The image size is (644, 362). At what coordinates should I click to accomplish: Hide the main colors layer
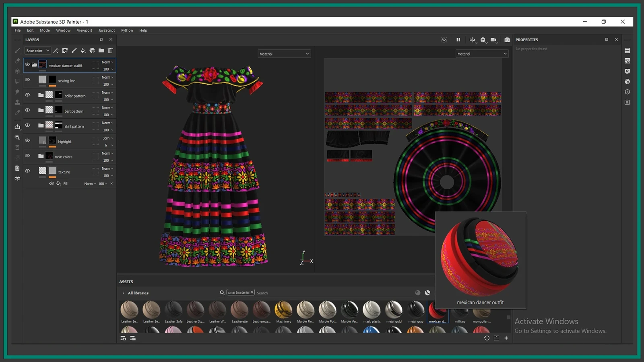click(x=27, y=156)
